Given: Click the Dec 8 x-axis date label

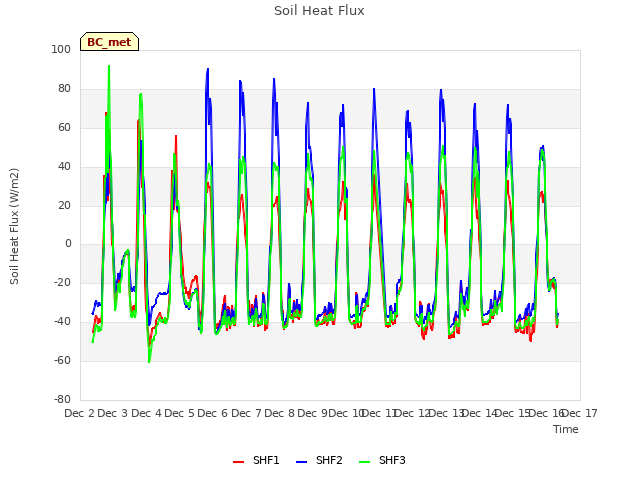Looking at the screenshot, I should pos(280,413).
